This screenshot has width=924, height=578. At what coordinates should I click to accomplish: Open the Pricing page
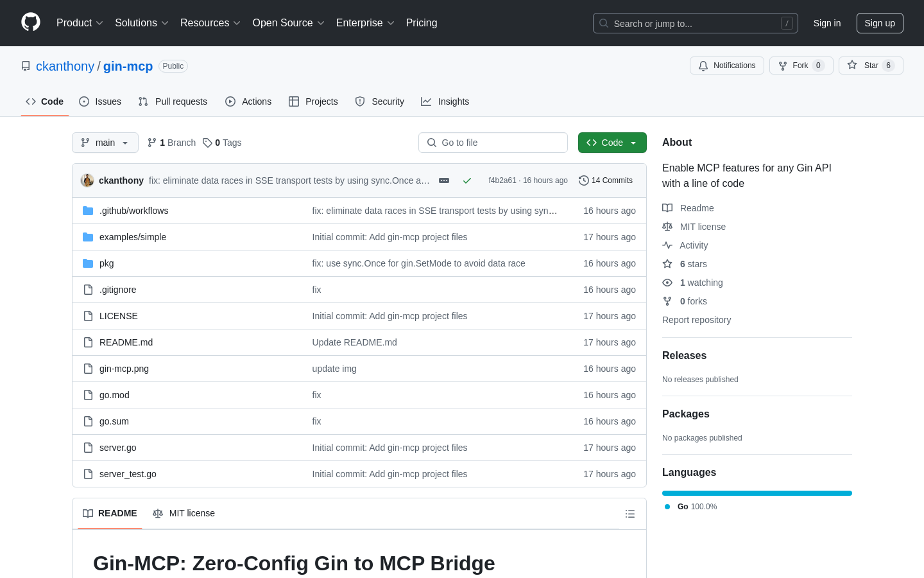[x=422, y=23]
